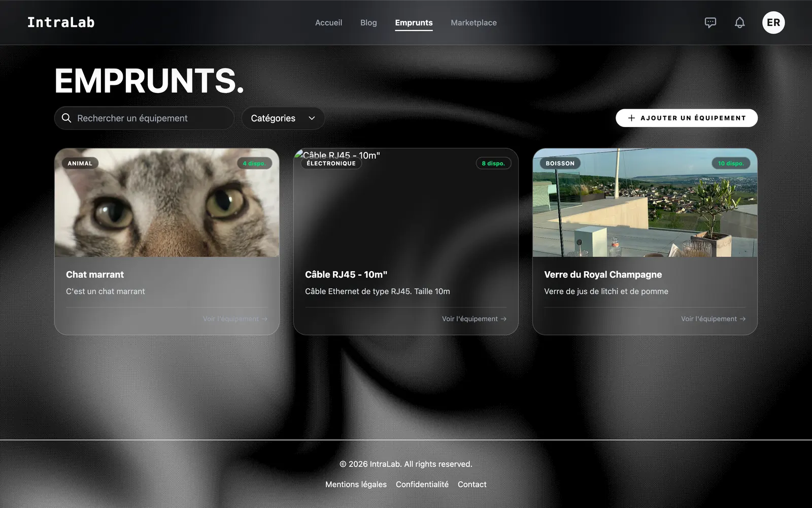Open the chat messages icon
The image size is (812, 508).
(710, 22)
